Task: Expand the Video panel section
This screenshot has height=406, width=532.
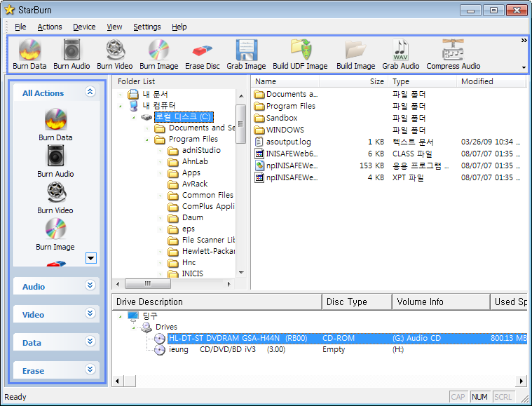Action: [x=90, y=313]
